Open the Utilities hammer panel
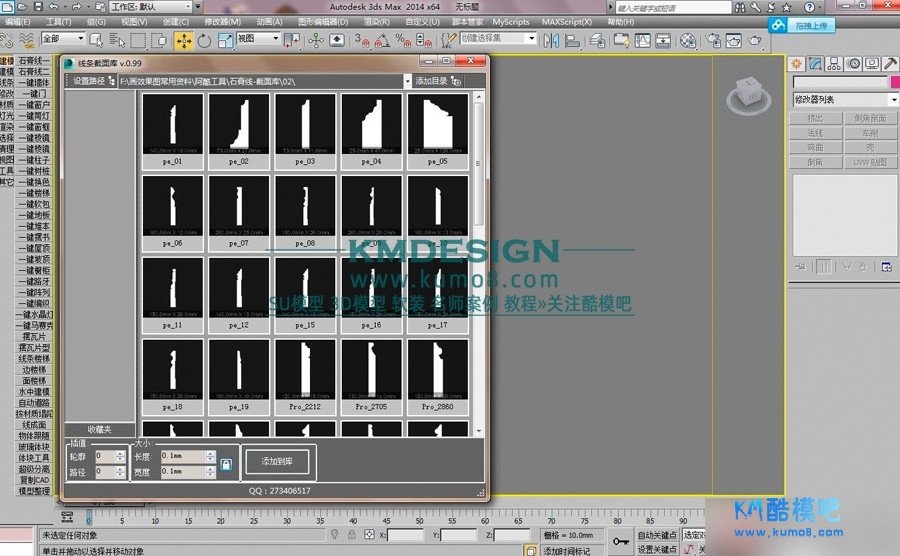The width and height of the screenshot is (900, 556). tap(889, 63)
